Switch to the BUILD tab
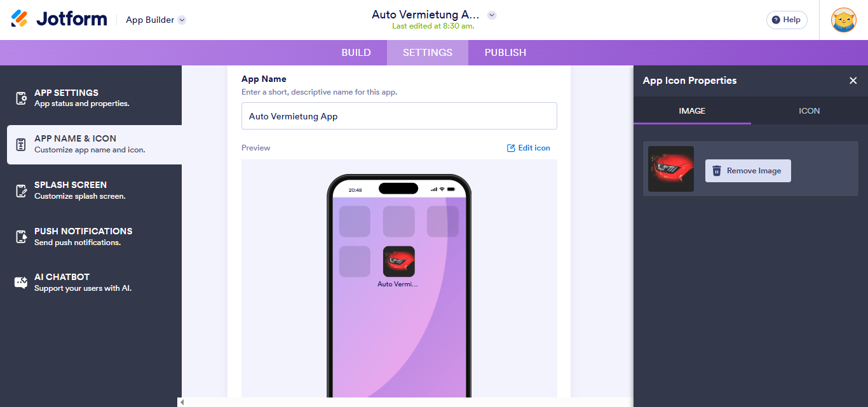Screen dimensions: 868x407 tap(356, 53)
